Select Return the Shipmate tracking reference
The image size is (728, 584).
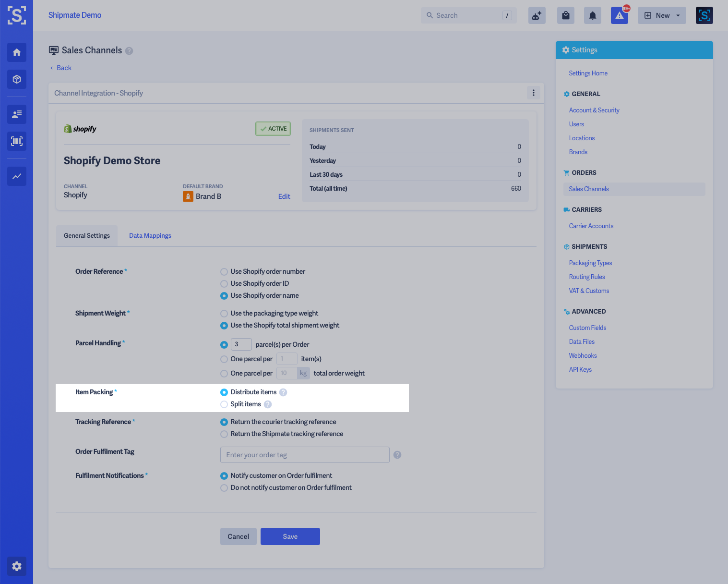coord(224,434)
